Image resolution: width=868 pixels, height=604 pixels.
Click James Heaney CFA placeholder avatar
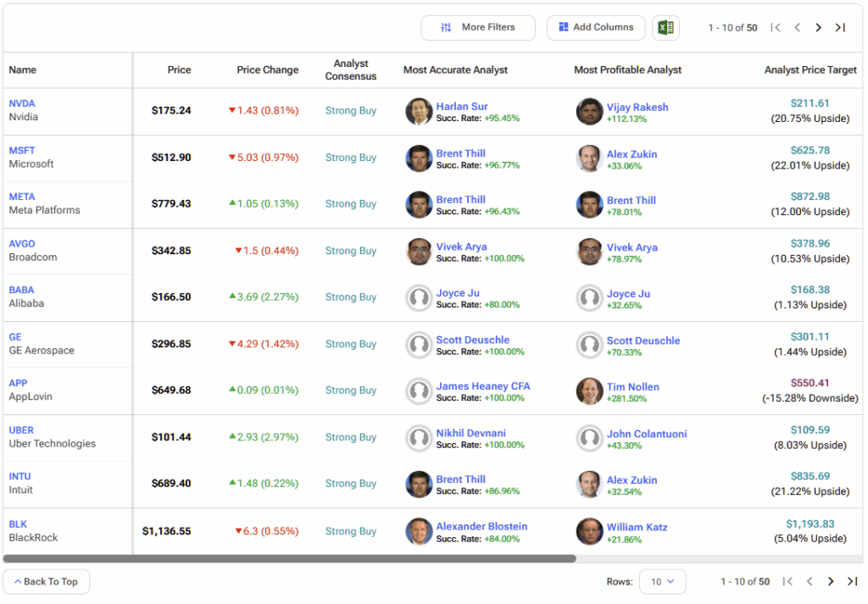(419, 391)
